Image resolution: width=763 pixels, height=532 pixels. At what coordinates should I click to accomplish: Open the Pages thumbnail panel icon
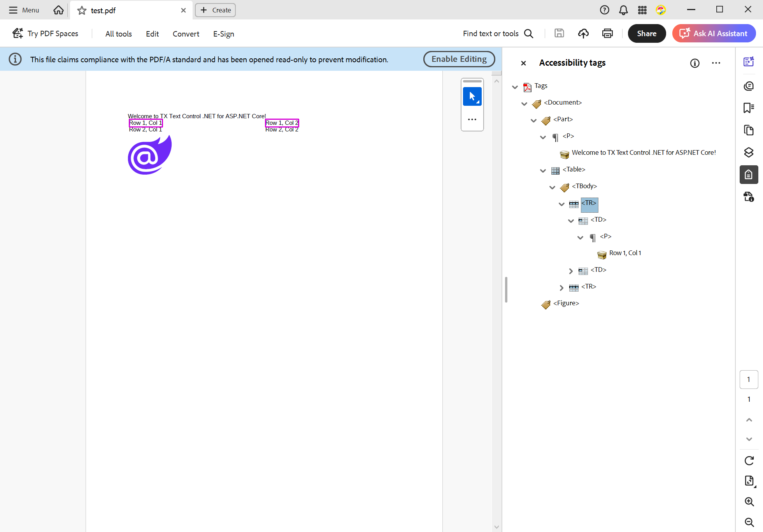click(749, 130)
